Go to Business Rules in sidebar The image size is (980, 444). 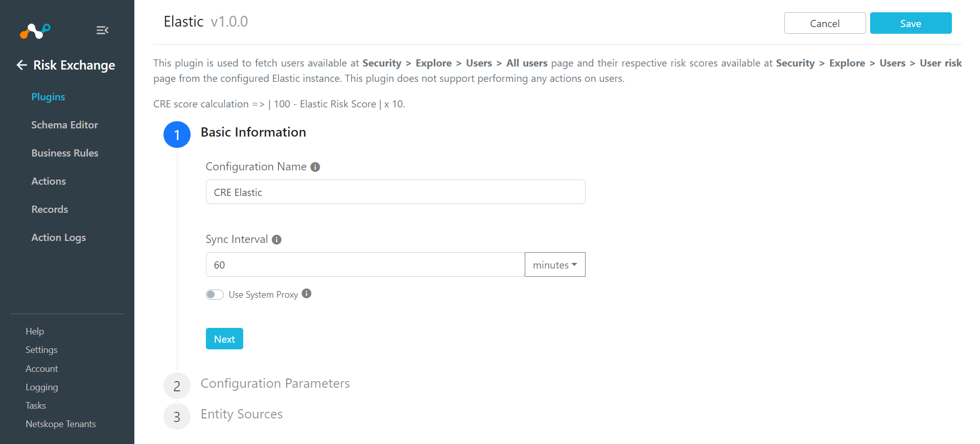[x=65, y=153]
